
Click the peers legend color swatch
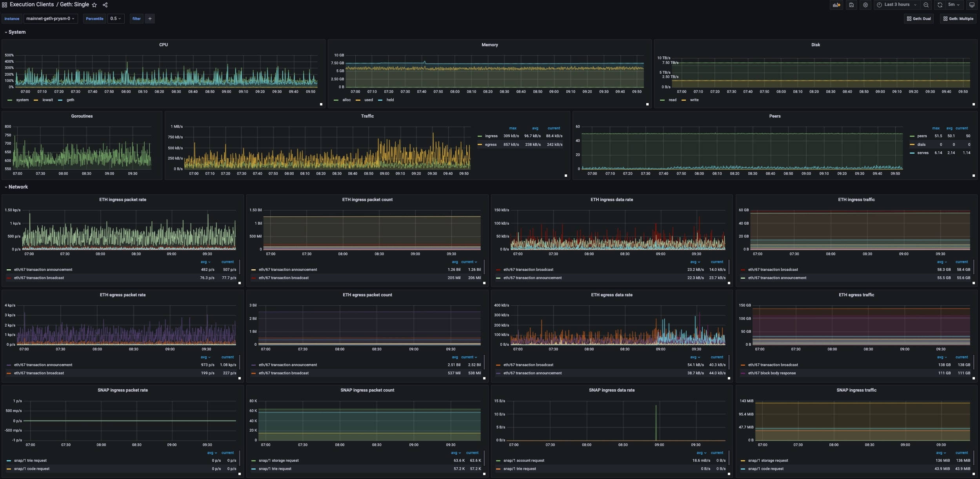(x=912, y=136)
